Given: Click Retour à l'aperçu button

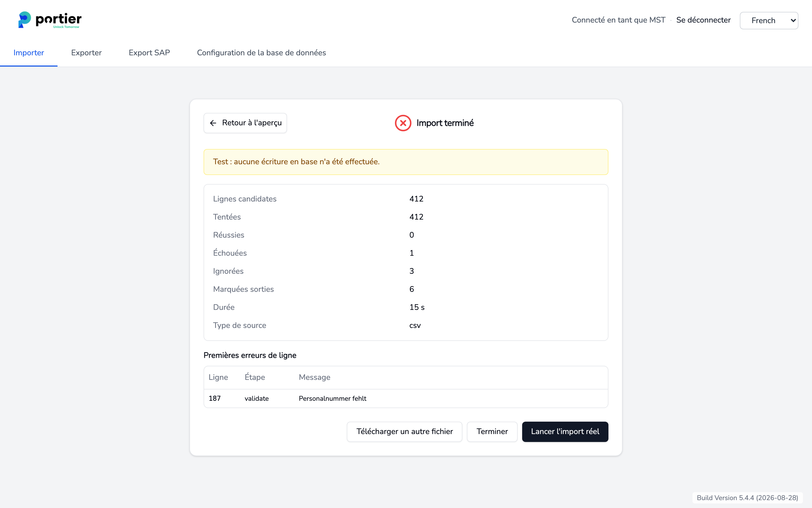Looking at the screenshot, I should [x=245, y=123].
